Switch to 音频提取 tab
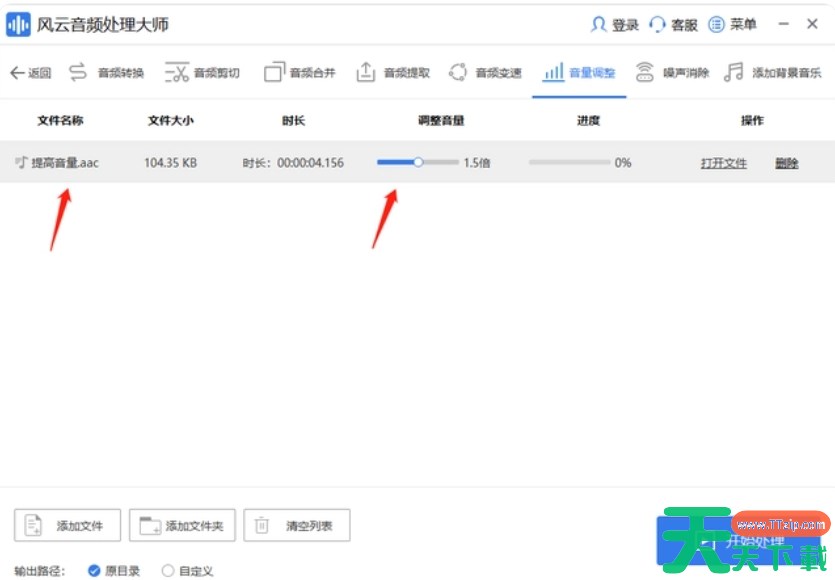 [393, 72]
